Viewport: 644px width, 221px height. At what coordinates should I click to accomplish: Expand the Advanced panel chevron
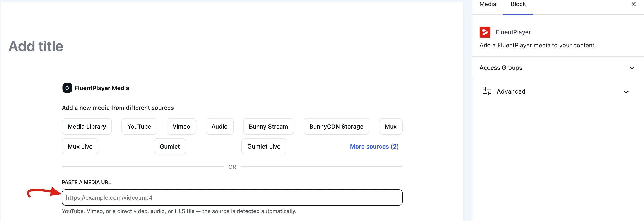[626, 92]
